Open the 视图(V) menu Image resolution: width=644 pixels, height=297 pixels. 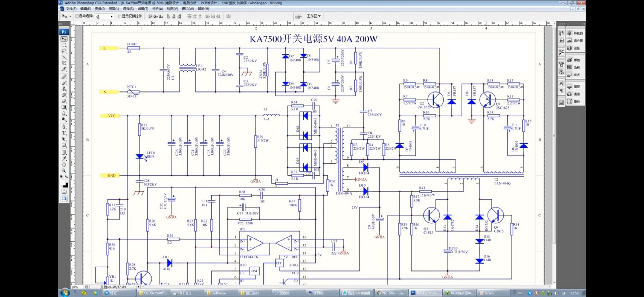(x=172, y=9)
